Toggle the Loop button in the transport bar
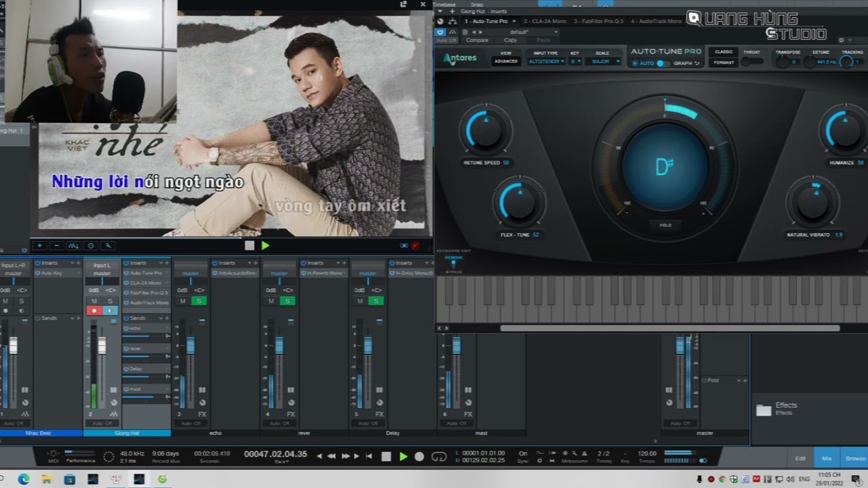Screen dimensions: 868x488 pos(439,457)
